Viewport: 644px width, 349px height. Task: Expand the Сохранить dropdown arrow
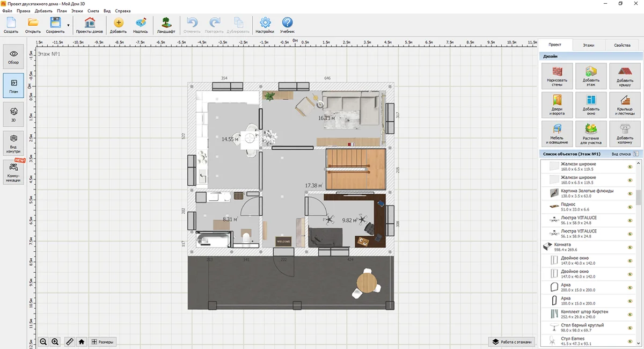pyautogui.click(x=68, y=25)
